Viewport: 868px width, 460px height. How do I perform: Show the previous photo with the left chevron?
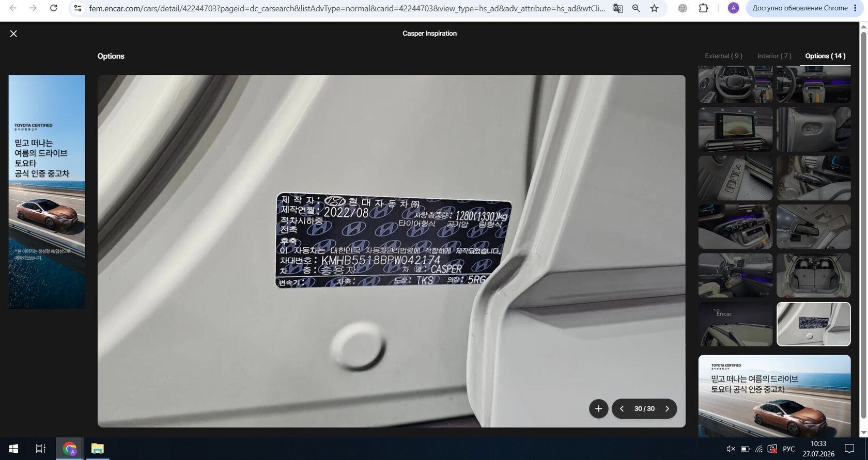click(622, 409)
